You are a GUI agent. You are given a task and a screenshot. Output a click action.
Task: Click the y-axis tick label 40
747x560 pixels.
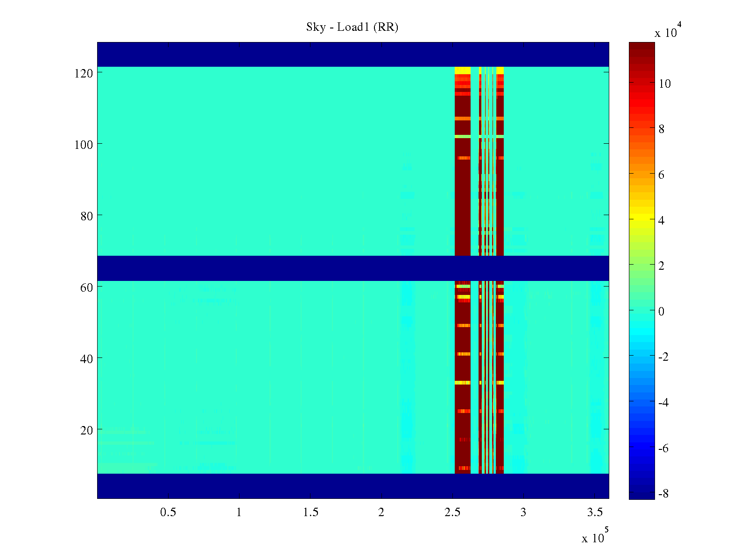87,358
